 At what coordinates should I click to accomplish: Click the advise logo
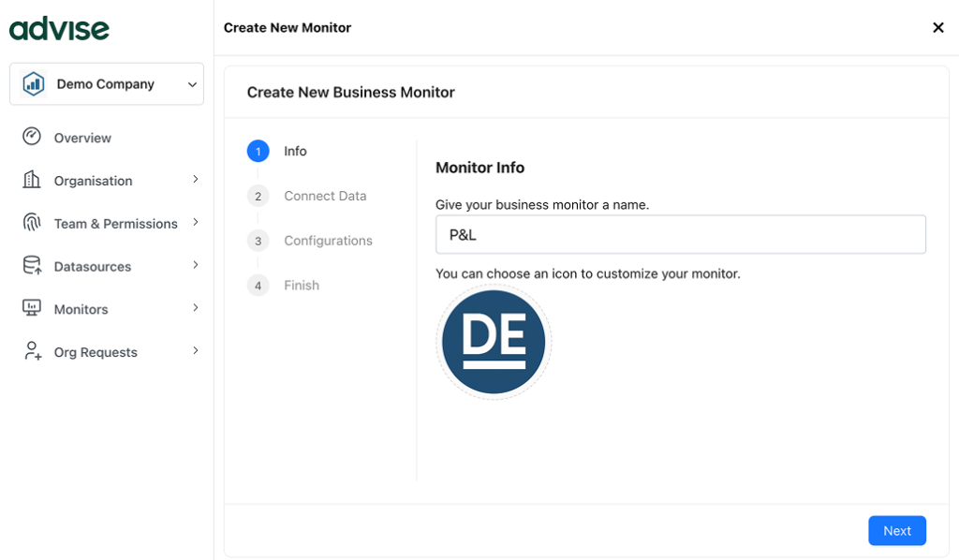point(59,28)
